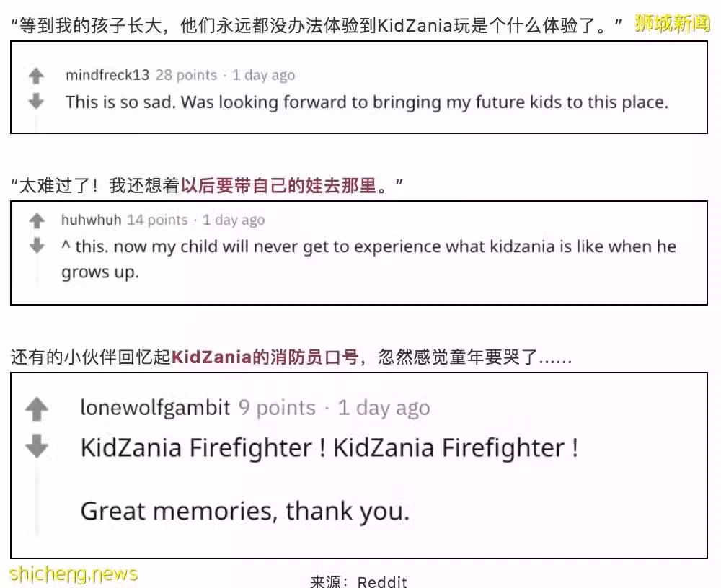
Task: Open mindfreck13 user profile
Action: tap(107, 75)
